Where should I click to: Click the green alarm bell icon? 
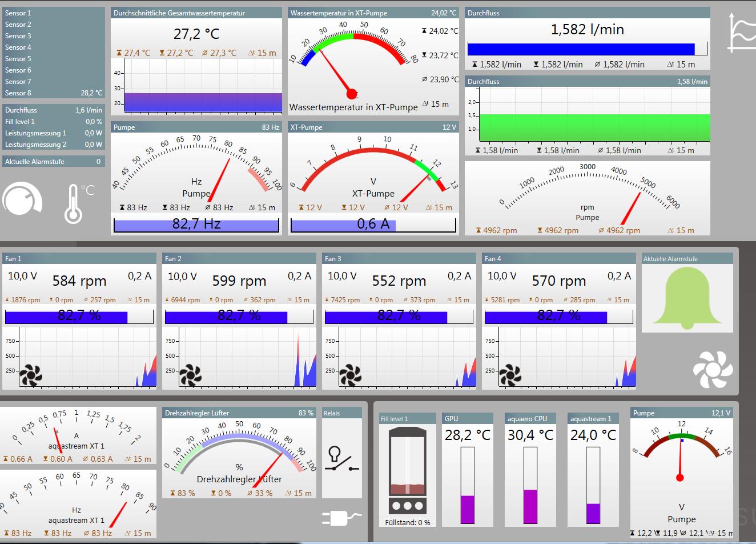coord(687,298)
